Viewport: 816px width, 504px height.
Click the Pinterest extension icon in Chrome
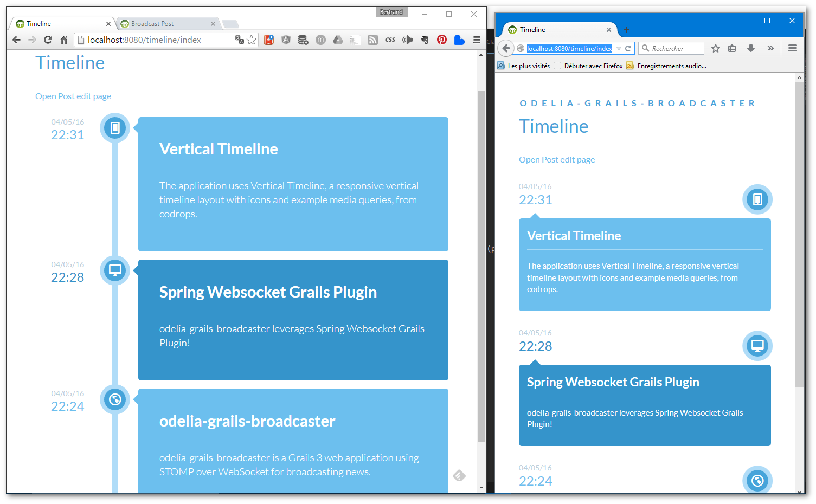[442, 40]
